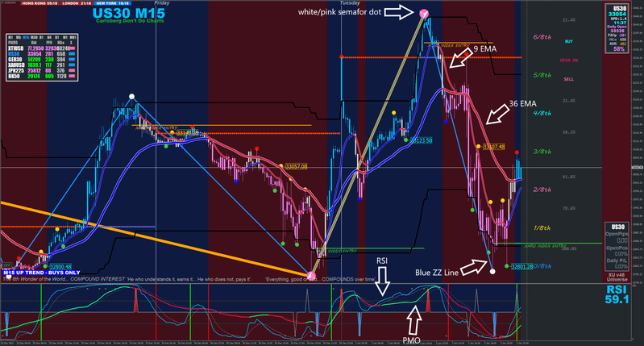
Task: Click the BUY label on the right
Action: point(569,41)
